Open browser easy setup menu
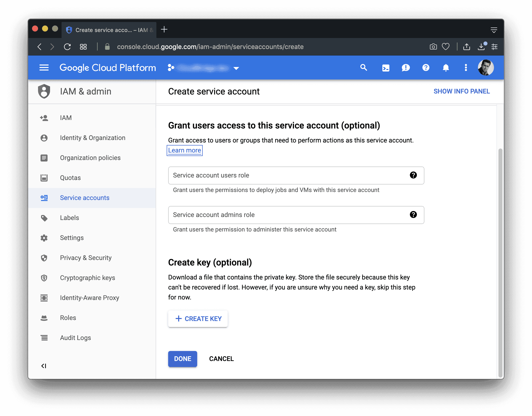Viewport: 532px width, 416px height. pos(494,47)
